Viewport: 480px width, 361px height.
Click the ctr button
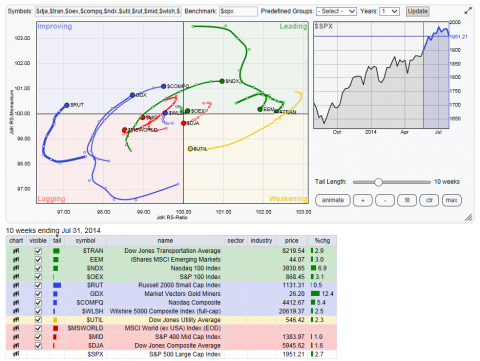pyautogui.click(x=429, y=200)
